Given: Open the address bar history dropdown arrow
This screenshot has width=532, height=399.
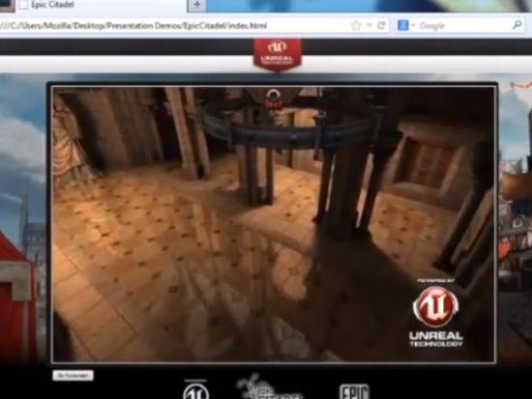Looking at the screenshot, I should click(369, 25).
